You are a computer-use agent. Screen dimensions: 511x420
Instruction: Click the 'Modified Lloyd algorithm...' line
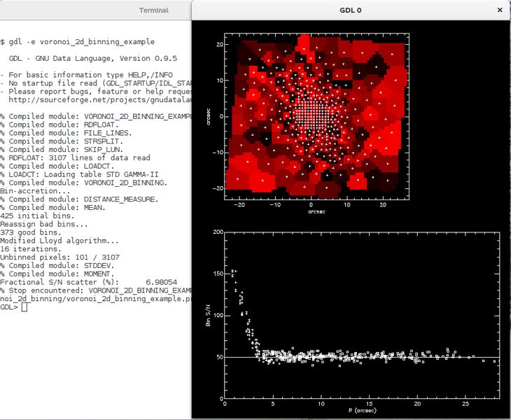[x=59, y=241]
